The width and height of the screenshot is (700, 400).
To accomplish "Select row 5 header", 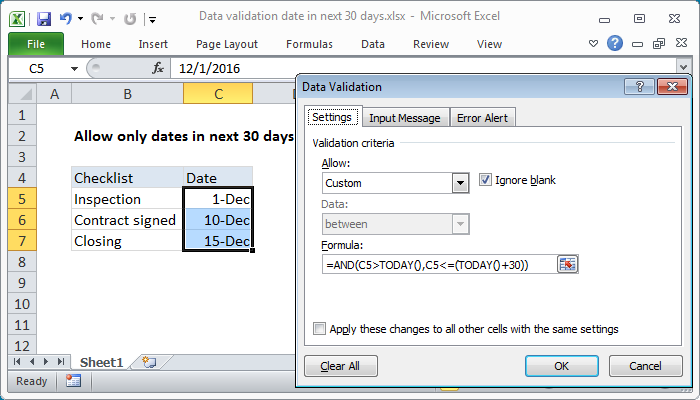I will click(22, 199).
